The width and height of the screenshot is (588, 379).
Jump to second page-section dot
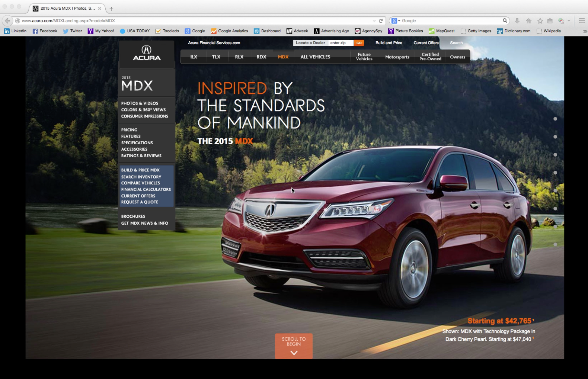555,137
